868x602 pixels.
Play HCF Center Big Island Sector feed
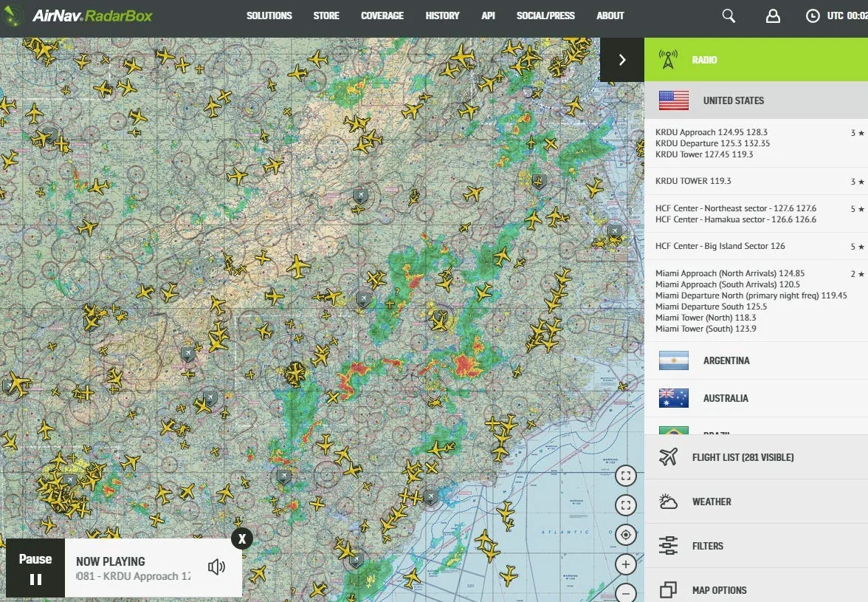(x=720, y=246)
